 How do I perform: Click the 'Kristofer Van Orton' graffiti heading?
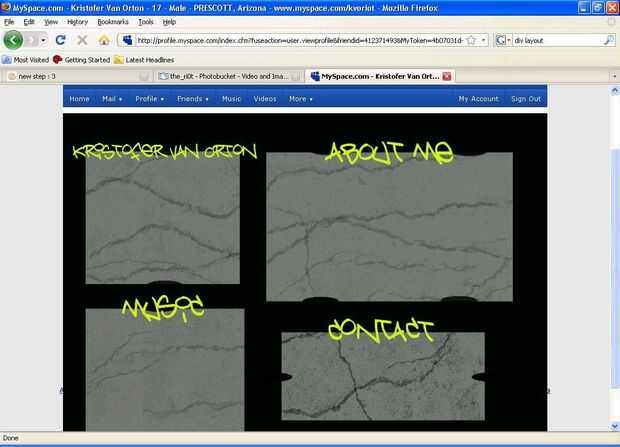click(x=164, y=152)
